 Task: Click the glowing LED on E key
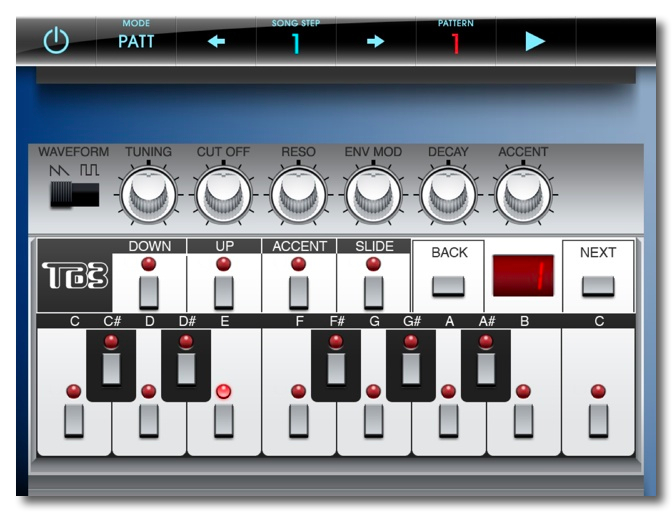[224, 391]
